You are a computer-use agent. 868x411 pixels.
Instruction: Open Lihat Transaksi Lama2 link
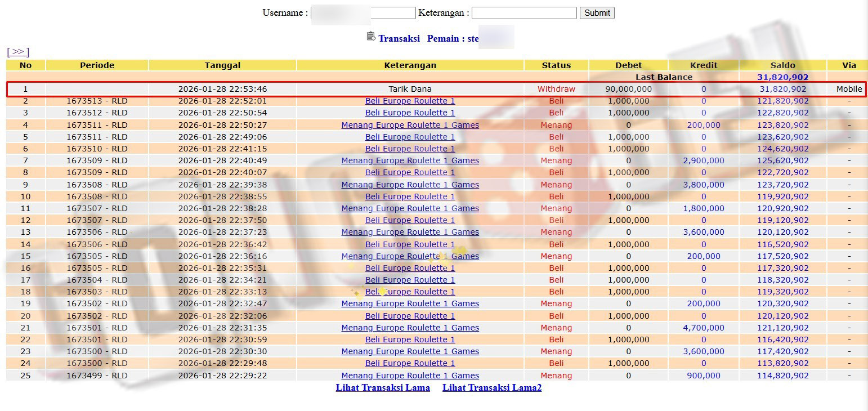point(492,388)
